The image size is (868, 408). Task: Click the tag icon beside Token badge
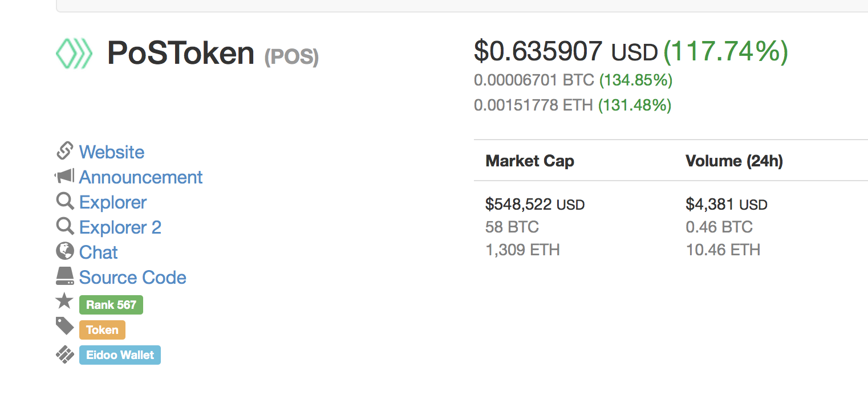point(64,326)
